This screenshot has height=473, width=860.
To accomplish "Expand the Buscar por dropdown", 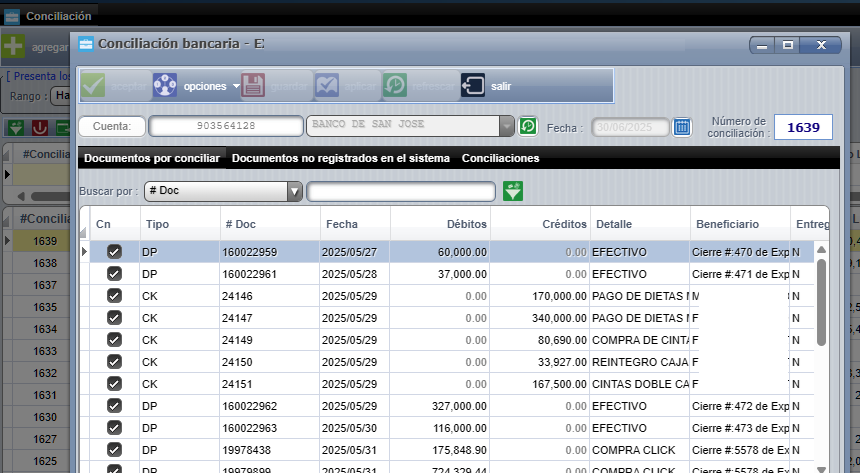I will click(294, 192).
